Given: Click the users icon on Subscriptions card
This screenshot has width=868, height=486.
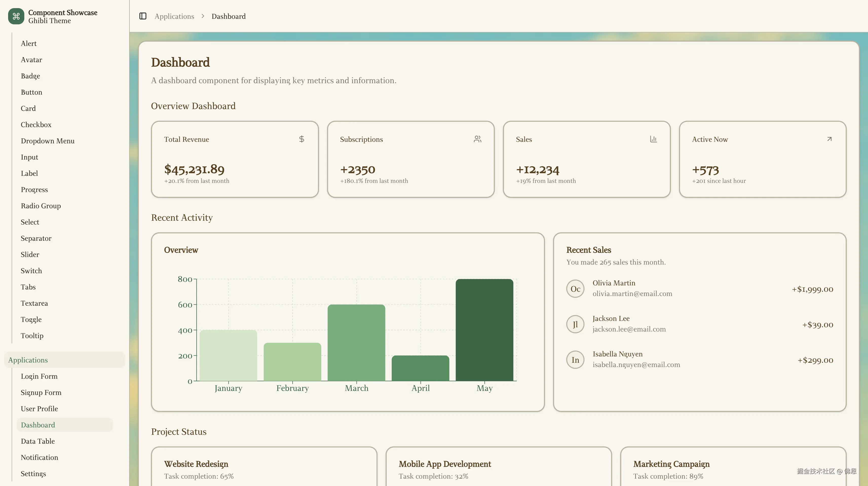Looking at the screenshot, I should pyautogui.click(x=477, y=139).
